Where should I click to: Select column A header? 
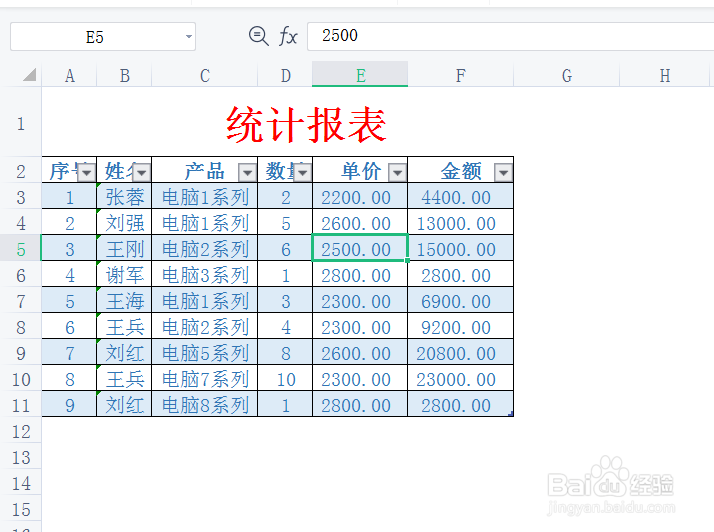[69, 75]
